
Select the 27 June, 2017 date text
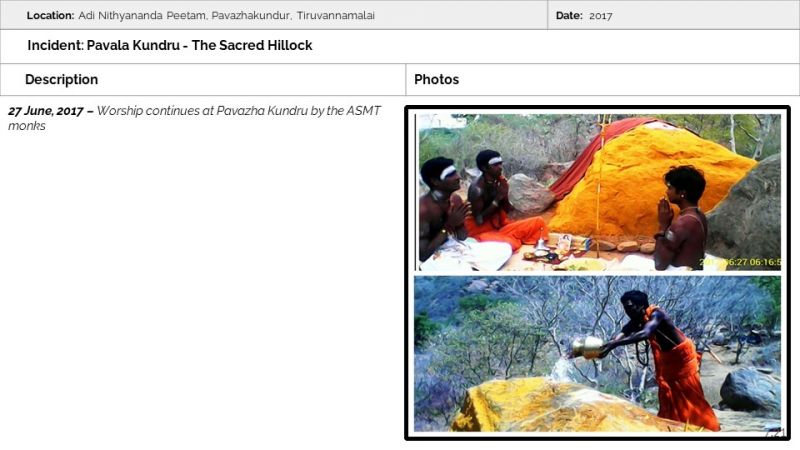click(45, 111)
